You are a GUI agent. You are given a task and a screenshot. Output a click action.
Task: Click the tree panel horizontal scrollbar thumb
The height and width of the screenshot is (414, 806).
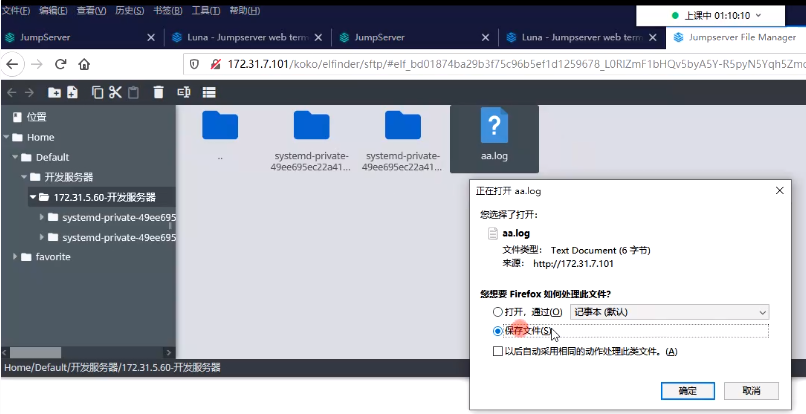coord(35,352)
